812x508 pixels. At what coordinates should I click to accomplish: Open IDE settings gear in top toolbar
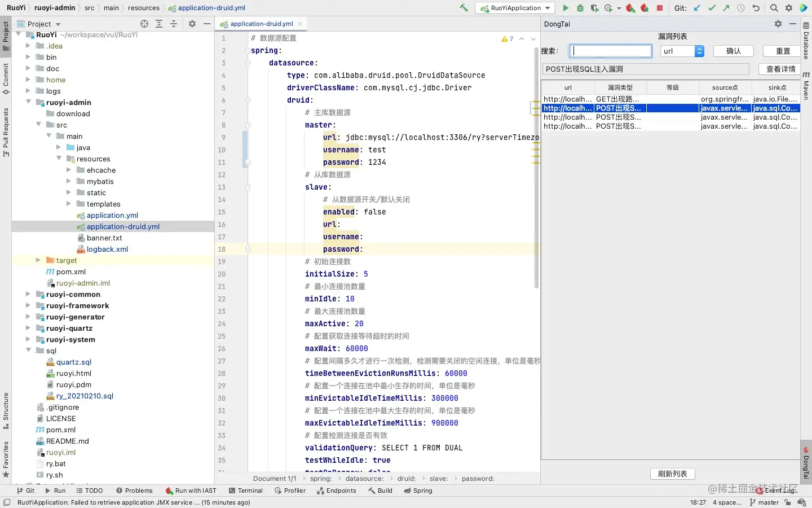click(789, 8)
